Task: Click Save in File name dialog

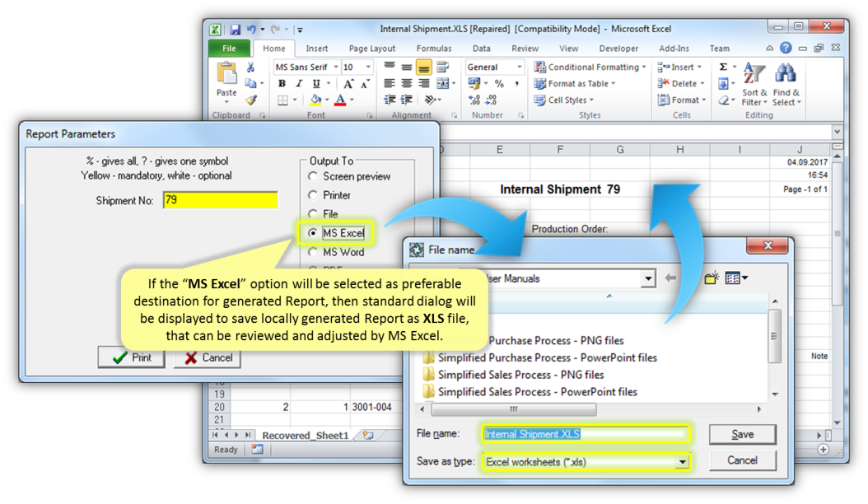Action: [742, 435]
